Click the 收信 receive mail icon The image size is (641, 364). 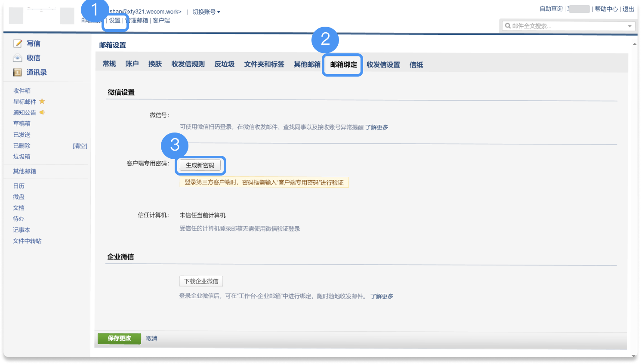click(x=17, y=58)
